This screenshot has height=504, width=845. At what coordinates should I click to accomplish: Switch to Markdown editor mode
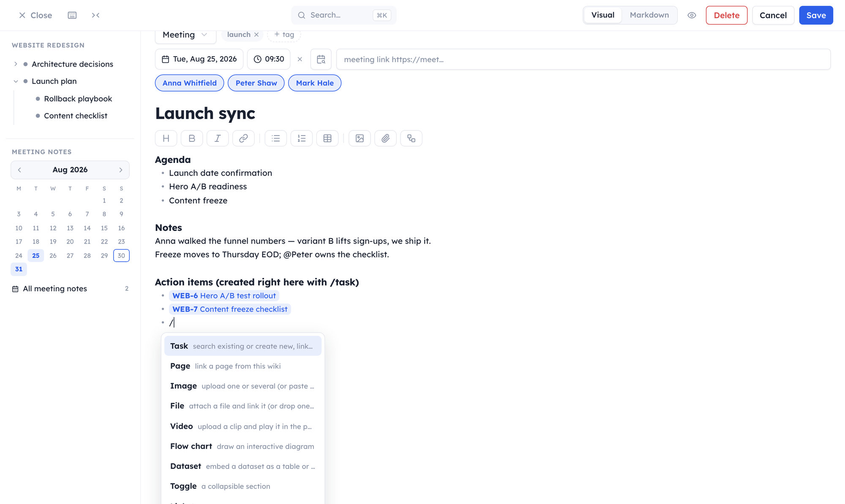649,15
